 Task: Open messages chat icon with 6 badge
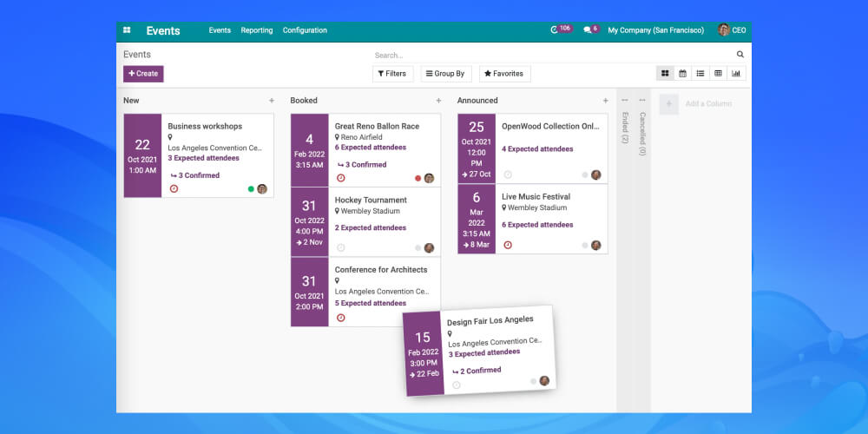[590, 30]
